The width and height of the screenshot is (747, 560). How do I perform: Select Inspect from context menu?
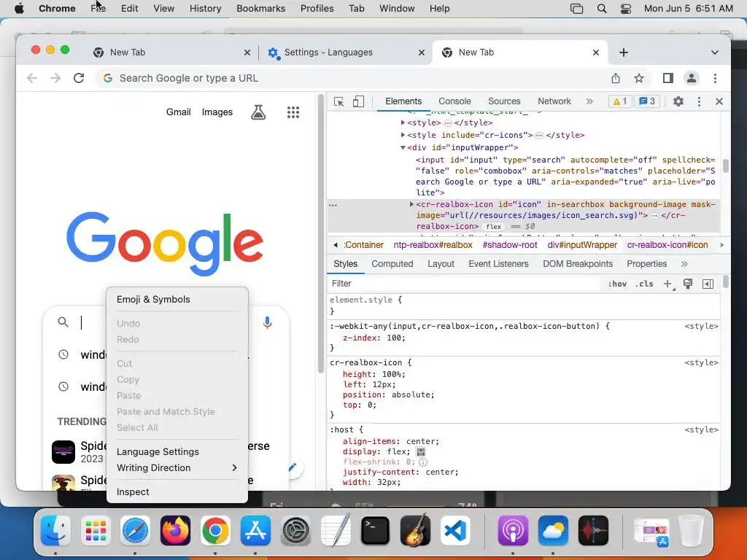pos(177,492)
